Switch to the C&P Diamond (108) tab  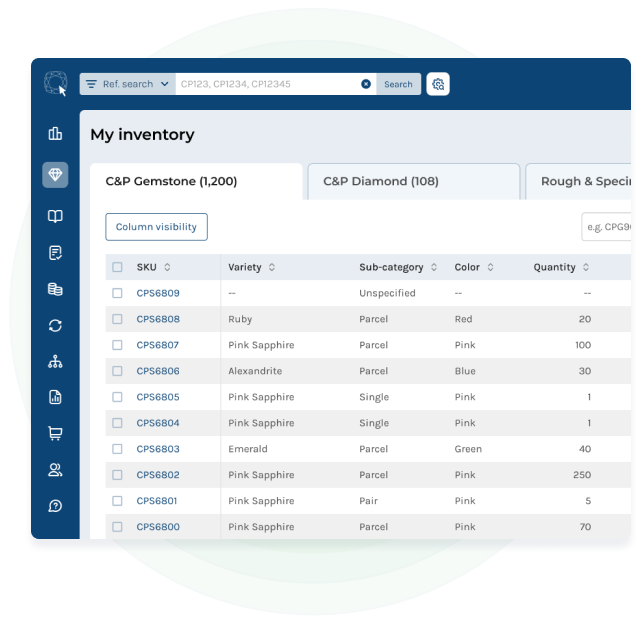coord(413,181)
